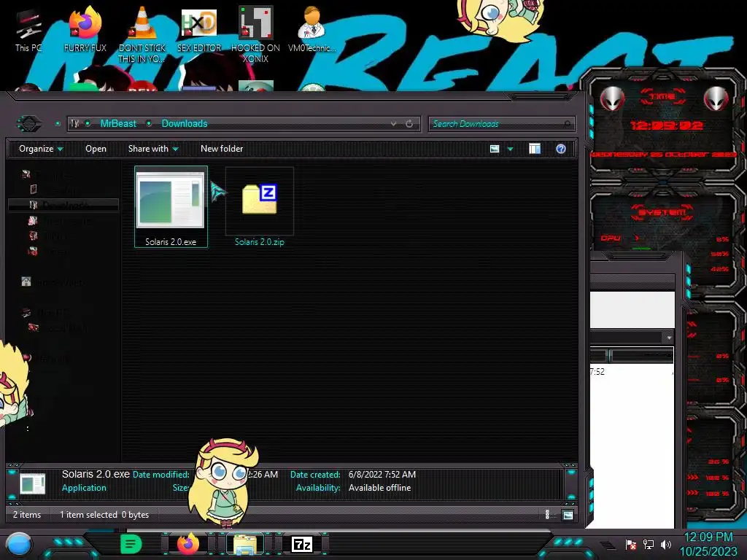Change the view with the view icon
This screenshot has height=560, width=747.
pyautogui.click(x=495, y=149)
